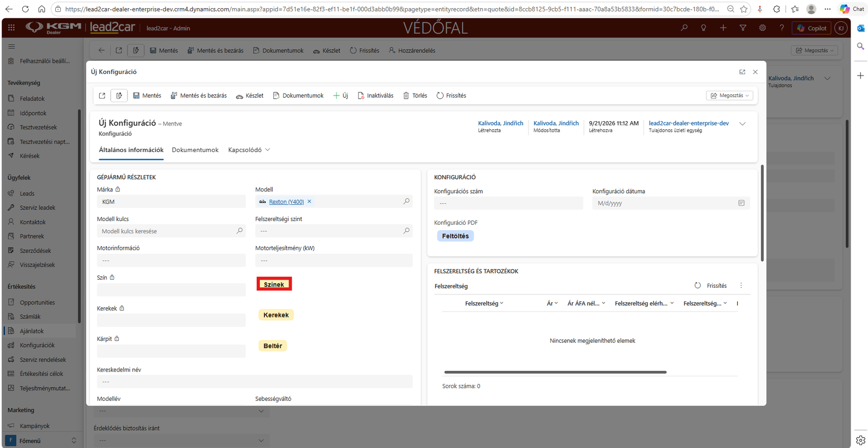Click the Felszereltség grid horizontal scrollbar
The width and height of the screenshot is (868, 448).
point(555,372)
